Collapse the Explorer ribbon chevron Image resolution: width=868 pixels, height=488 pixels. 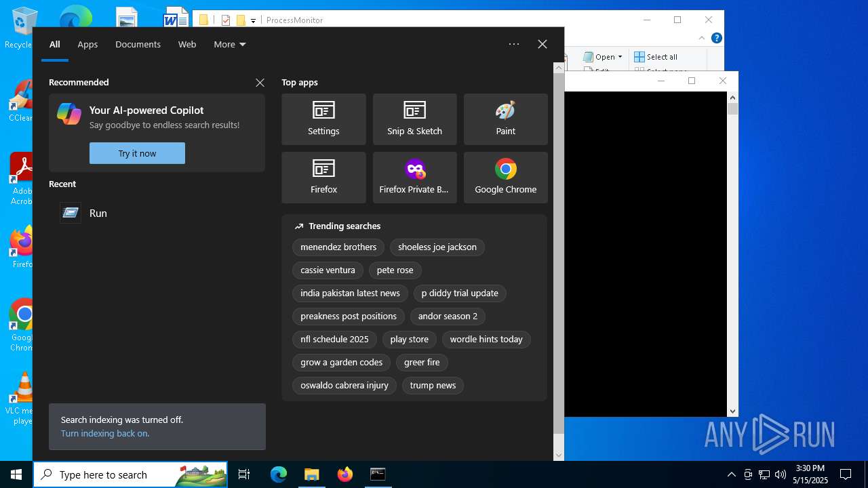703,39
